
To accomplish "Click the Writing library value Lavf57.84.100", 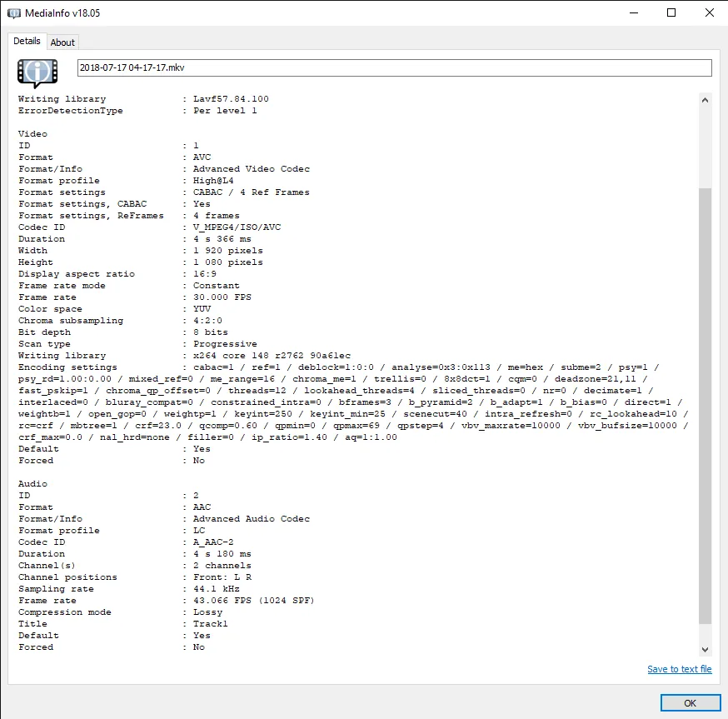I will (233, 98).
